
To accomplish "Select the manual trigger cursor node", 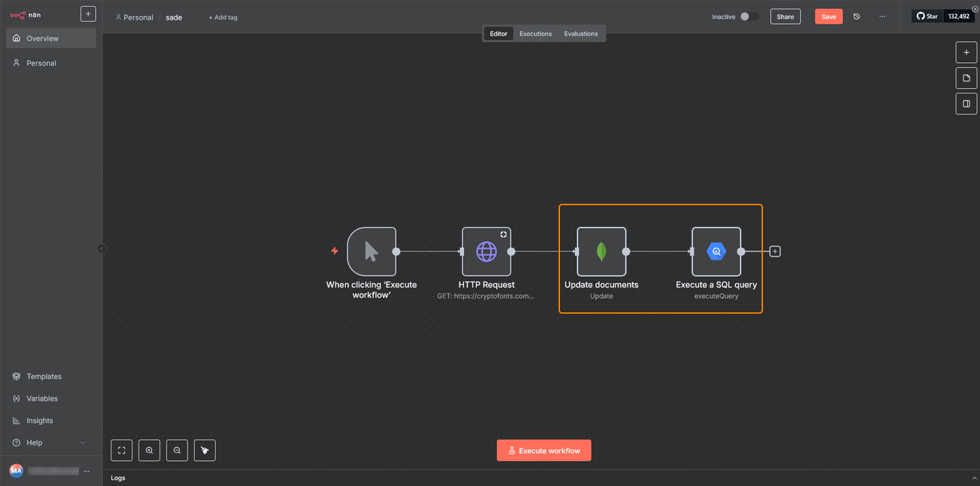I will pos(372,251).
